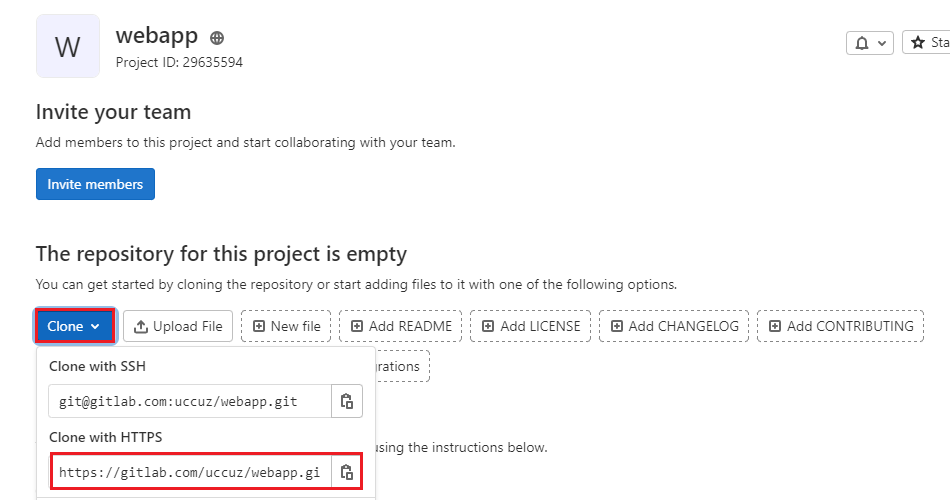Image resolution: width=950 pixels, height=500 pixels.
Task: Click Add CONTRIBUTING
Action: [840, 326]
